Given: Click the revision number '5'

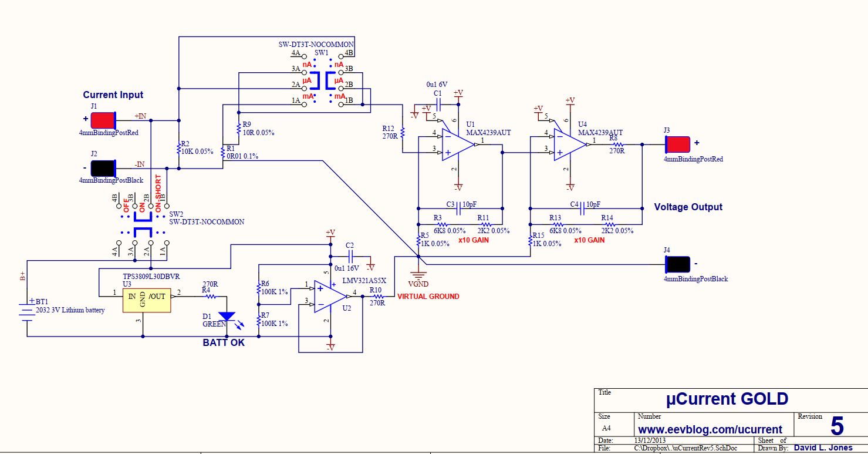Looking at the screenshot, I should coord(837,426).
